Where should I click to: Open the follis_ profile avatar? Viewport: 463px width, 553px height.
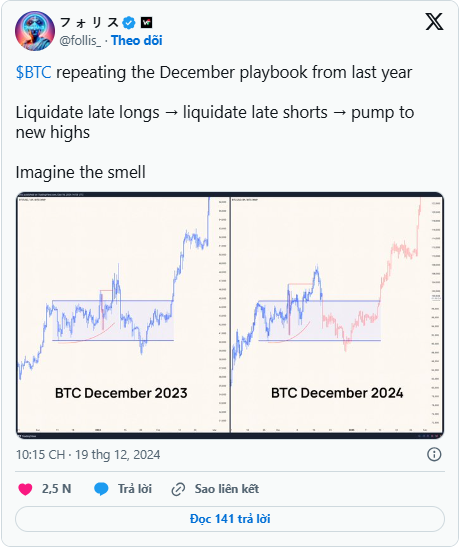(x=35, y=31)
